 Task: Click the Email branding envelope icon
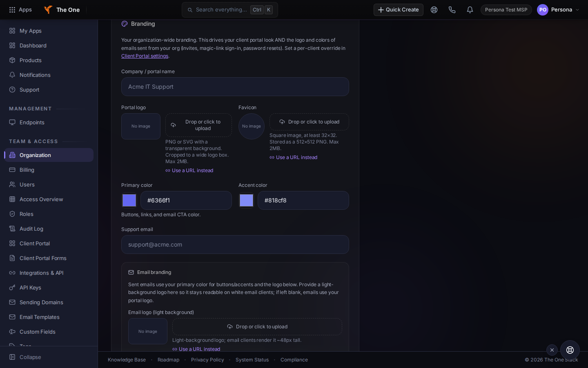click(131, 272)
